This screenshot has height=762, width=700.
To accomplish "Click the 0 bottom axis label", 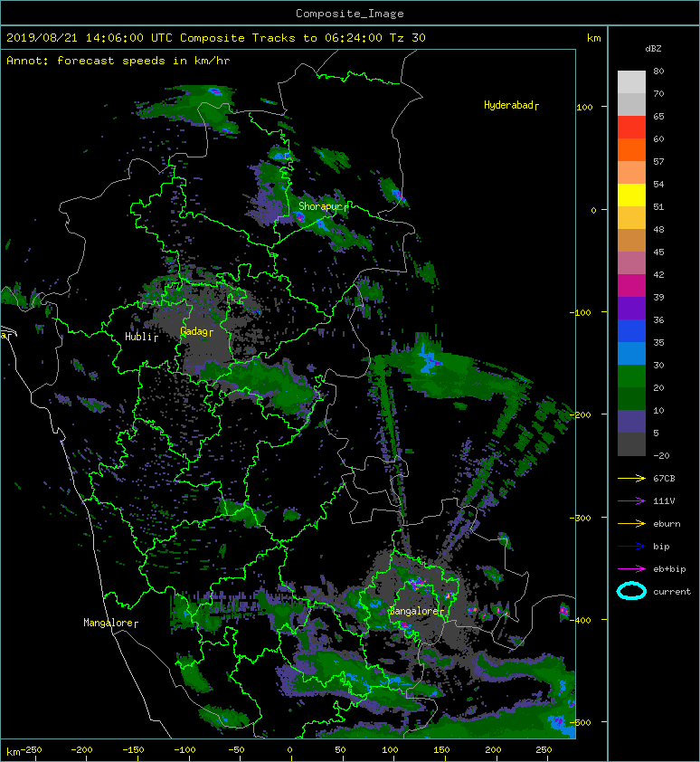I will click(x=289, y=750).
